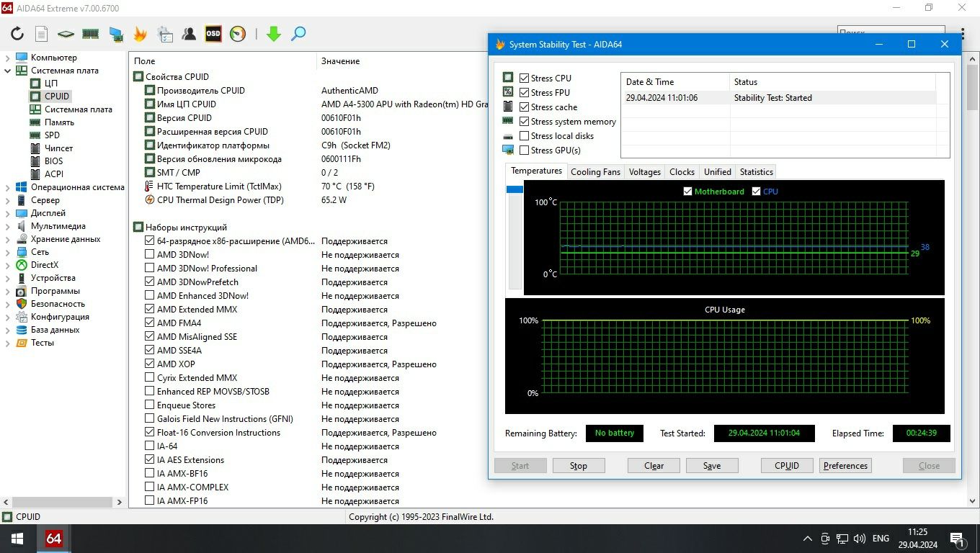Select the Безопасность tree item
Viewport: 980px width, 553px height.
(x=58, y=304)
